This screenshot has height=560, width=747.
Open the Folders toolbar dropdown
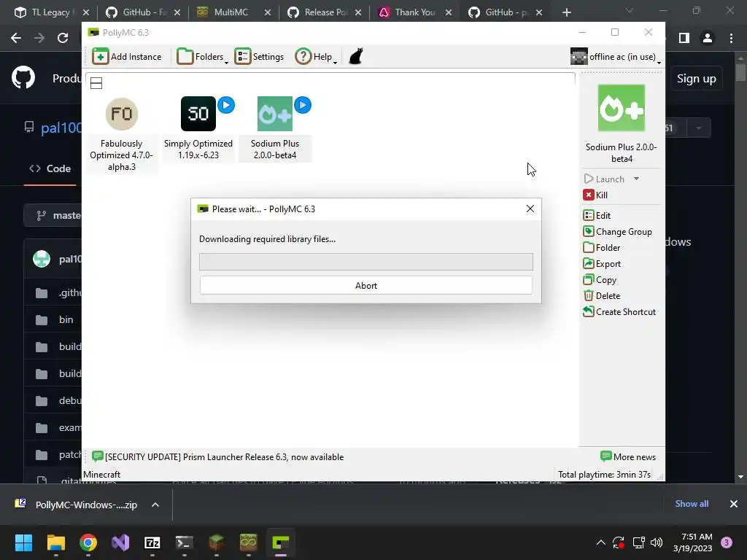(x=203, y=57)
